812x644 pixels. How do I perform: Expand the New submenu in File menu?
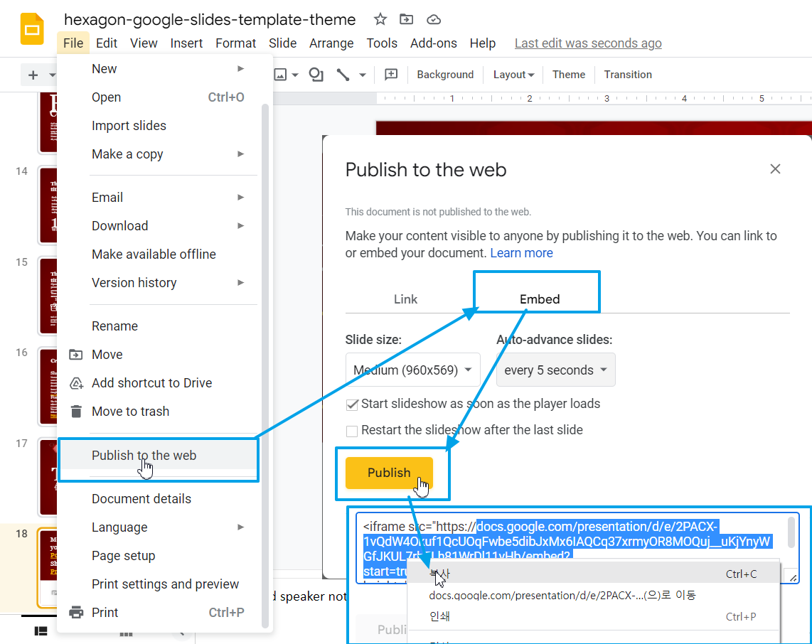tap(241, 69)
